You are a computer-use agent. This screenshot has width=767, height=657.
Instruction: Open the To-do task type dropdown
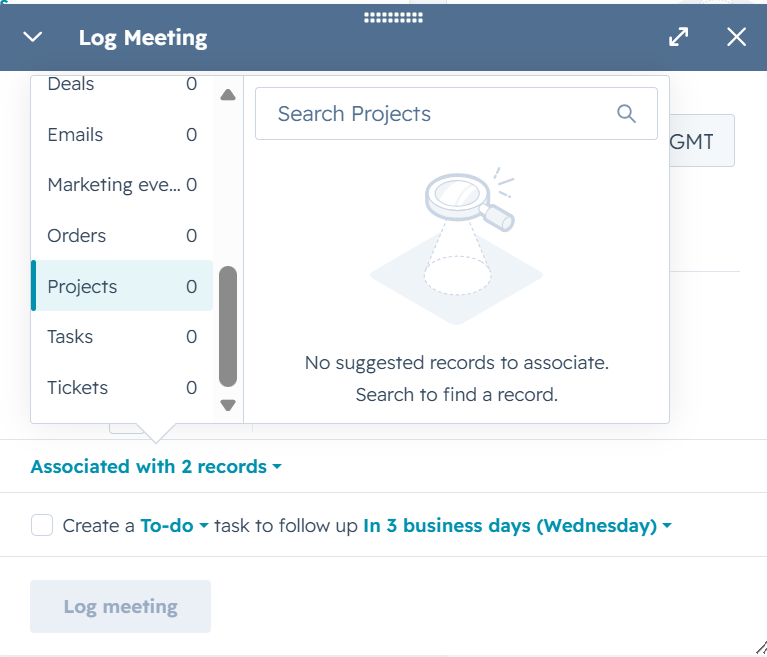(x=174, y=525)
